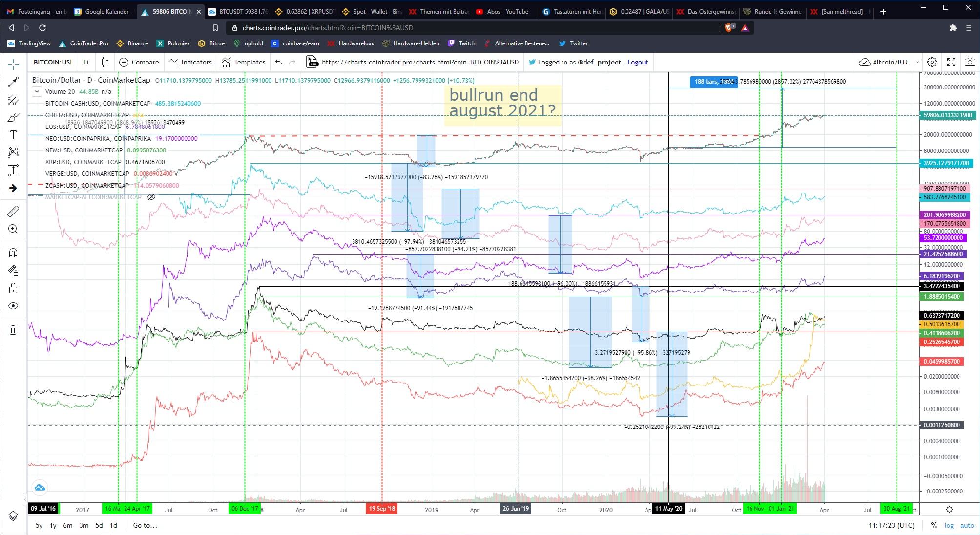The width and height of the screenshot is (980, 535).
Task: Select the Zoom In magnifier tool
Action: (13, 229)
